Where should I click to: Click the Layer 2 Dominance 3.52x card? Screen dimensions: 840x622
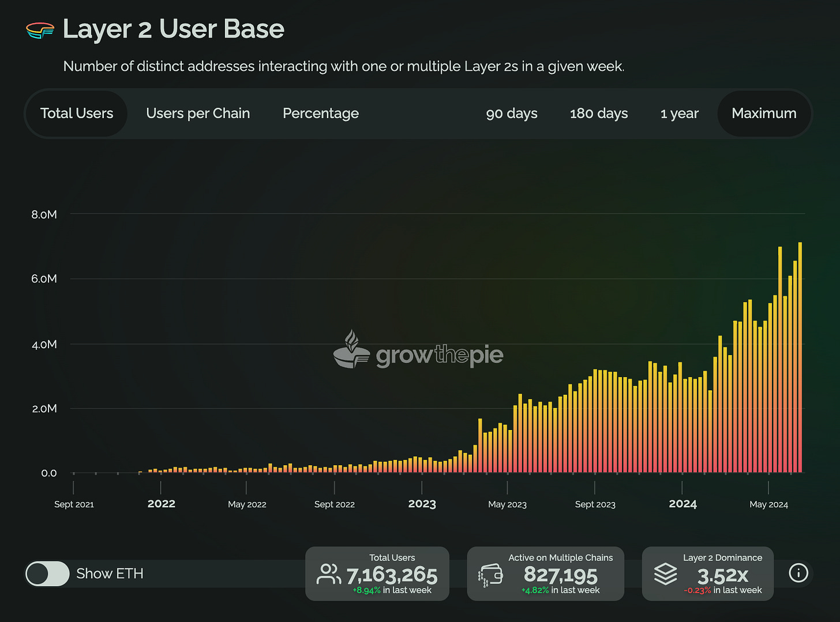[x=708, y=574]
